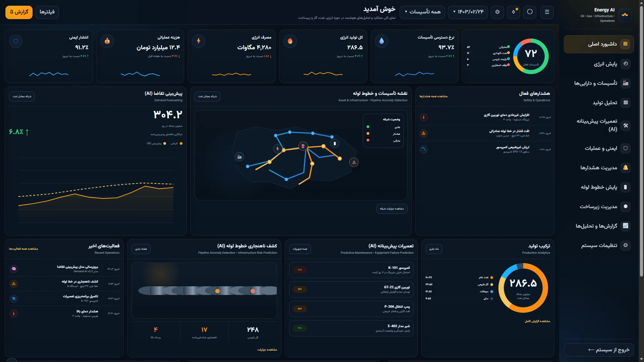Click the lightning icon on energy consumption card
Viewport: 644px width, 362px height.
point(199,41)
